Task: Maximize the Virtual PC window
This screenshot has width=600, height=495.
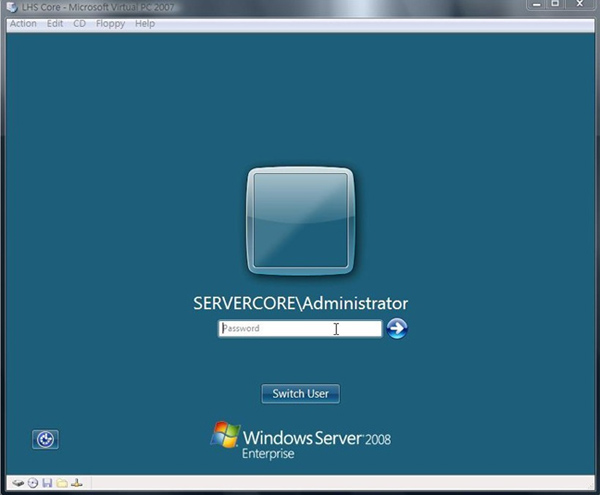Action: [556, 6]
